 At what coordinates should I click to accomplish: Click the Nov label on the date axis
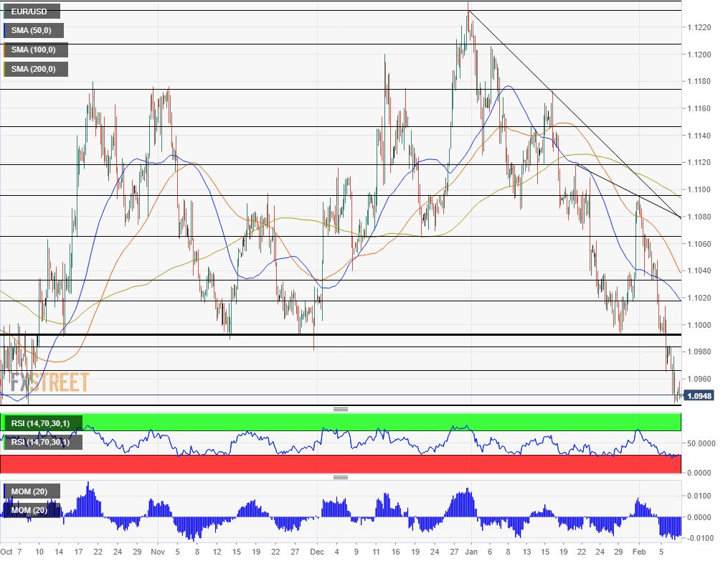tap(158, 552)
